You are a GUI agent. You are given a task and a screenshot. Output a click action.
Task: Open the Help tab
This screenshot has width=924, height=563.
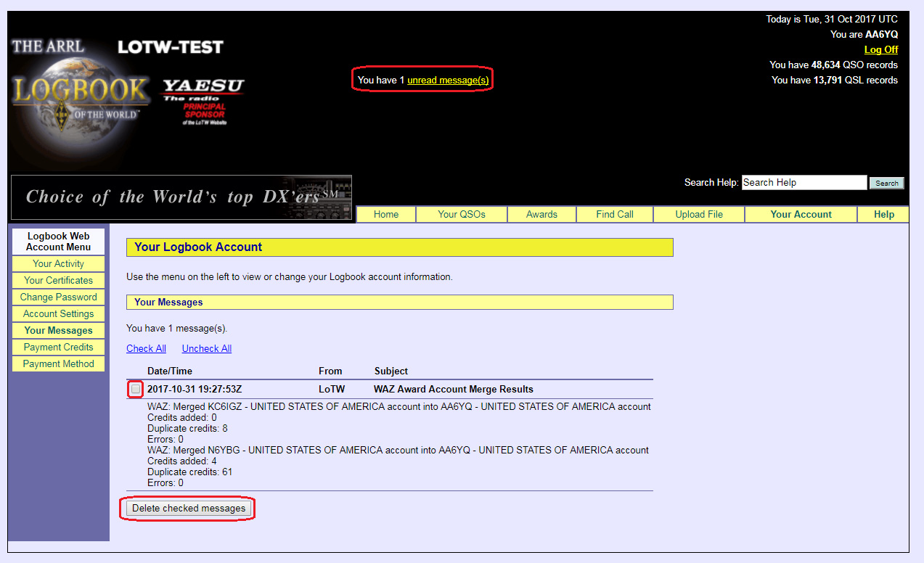tap(883, 214)
